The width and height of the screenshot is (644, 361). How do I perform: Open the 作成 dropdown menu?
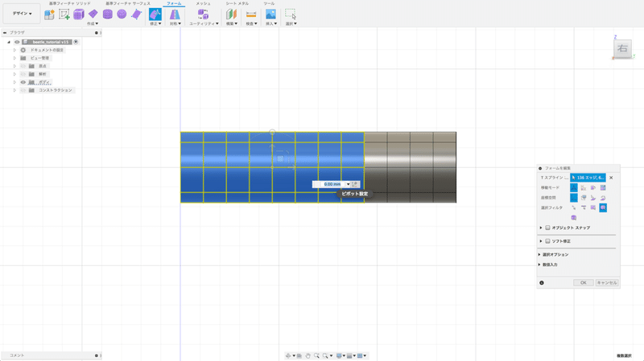tap(93, 24)
